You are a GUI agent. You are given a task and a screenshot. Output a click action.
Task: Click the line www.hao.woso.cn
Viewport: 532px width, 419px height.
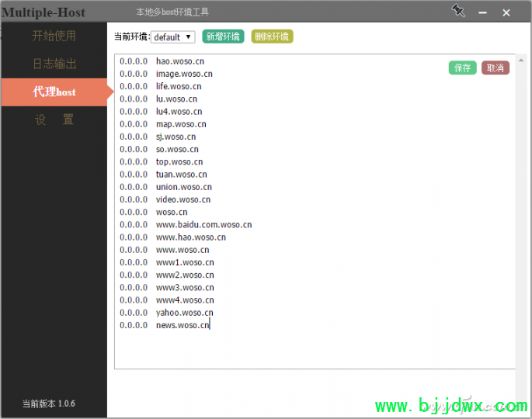[x=172, y=237]
